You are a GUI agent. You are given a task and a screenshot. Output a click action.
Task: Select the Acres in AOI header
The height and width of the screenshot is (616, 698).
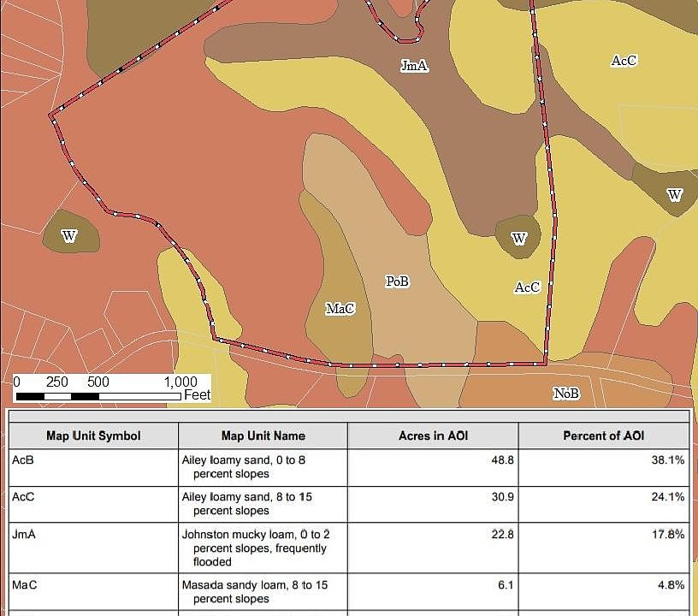(432, 435)
